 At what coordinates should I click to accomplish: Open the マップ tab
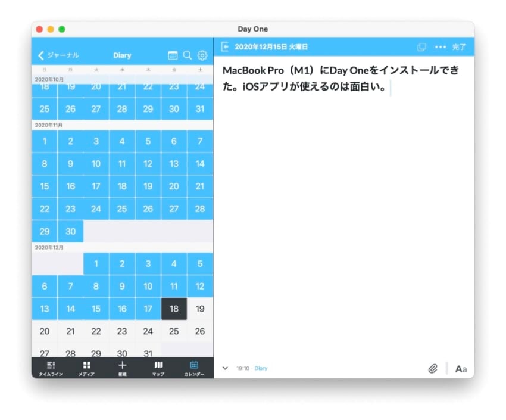click(158, 368)
